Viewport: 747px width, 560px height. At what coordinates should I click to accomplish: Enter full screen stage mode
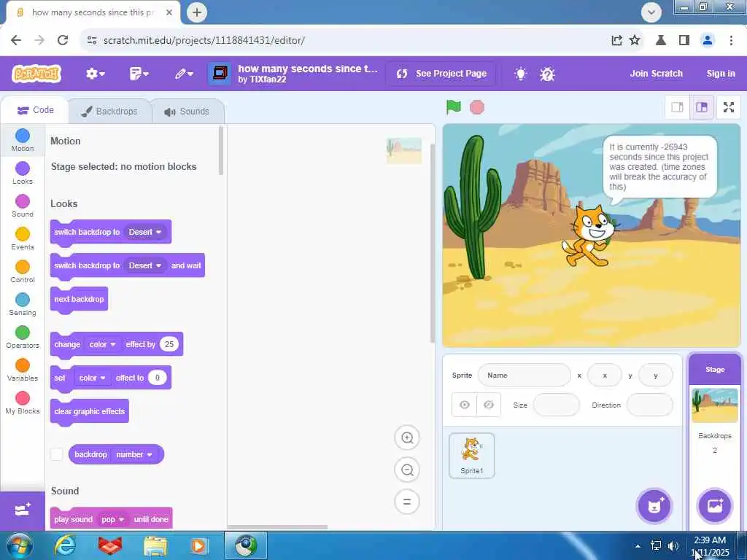tap(729, 107)
